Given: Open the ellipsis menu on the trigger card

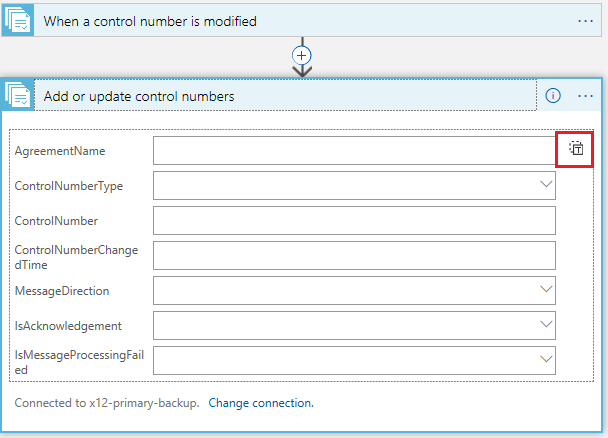Looking at the screenshot, I should 585,21.
